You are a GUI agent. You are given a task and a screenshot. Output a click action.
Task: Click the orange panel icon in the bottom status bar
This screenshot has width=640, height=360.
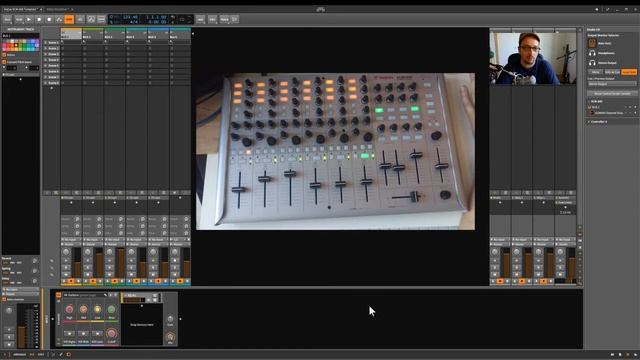[68, 354]
